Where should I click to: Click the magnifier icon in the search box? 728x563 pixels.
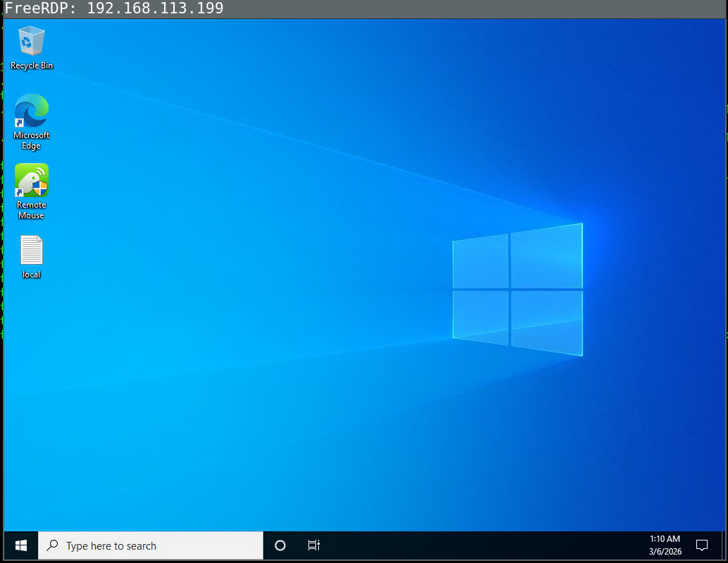click(52, 545)
